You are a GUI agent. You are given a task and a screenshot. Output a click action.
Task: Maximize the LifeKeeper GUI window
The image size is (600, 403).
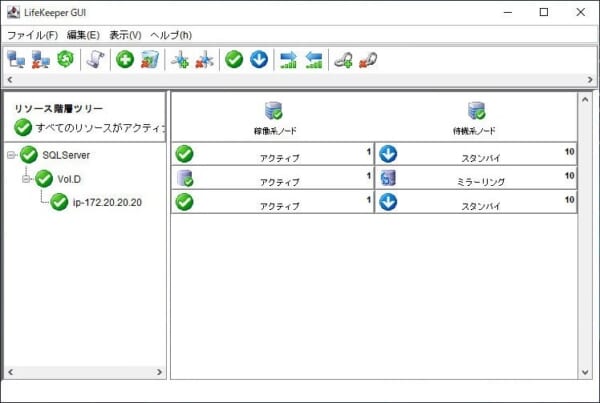[544, 12]
